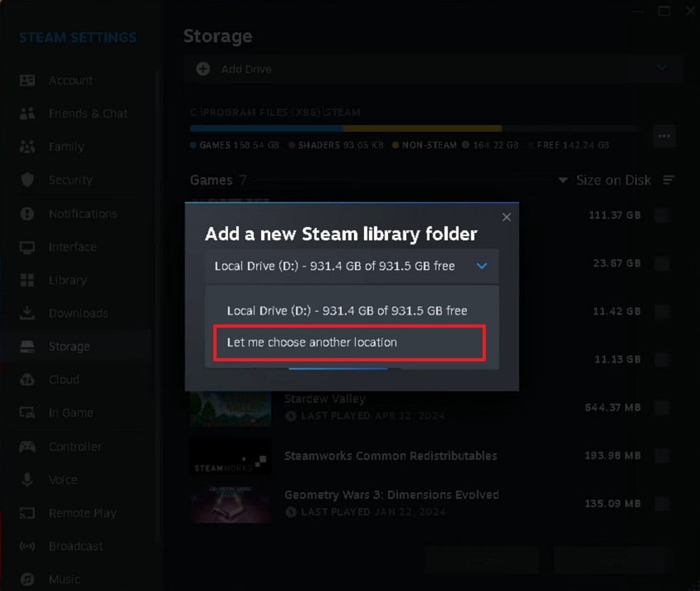
Task: Click the Storage drive icon
Action: pos(27,347)
